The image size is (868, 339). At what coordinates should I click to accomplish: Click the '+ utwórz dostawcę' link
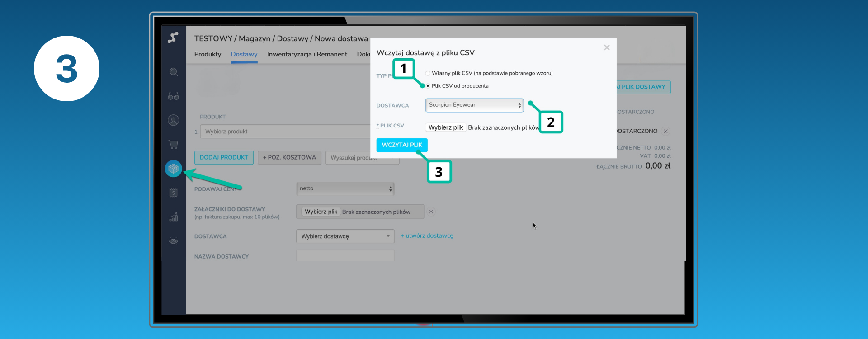(x=427, y=236)
